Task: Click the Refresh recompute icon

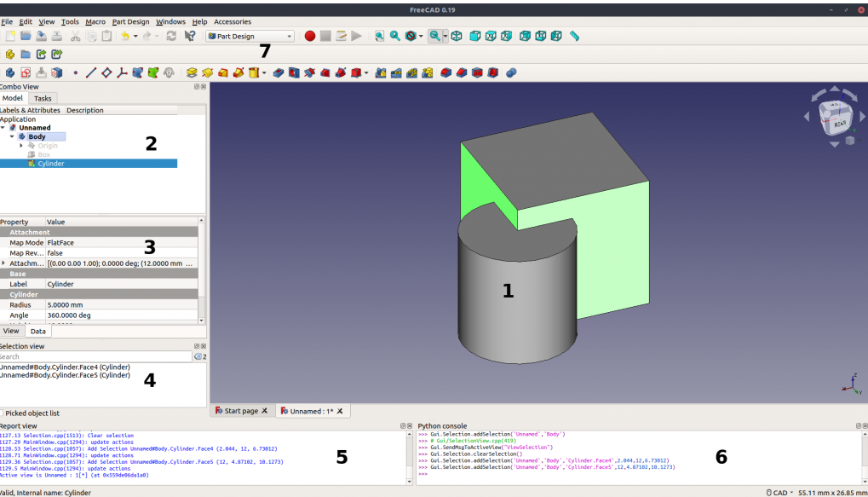Action: coord(171,36)
